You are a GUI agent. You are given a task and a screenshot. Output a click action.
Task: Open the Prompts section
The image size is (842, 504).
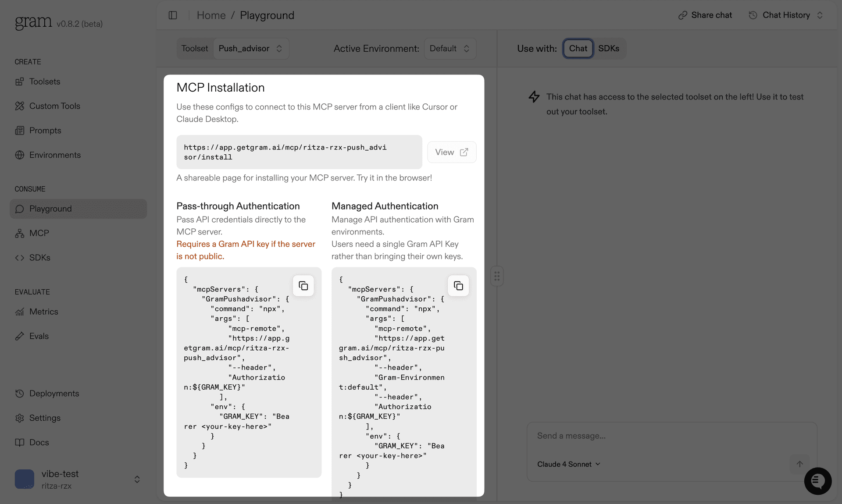45,130
